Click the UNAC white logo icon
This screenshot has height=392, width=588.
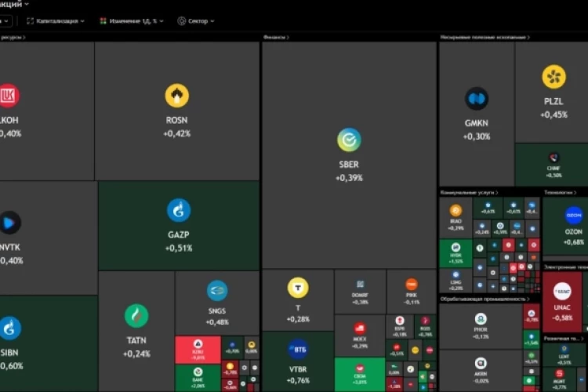[x=562, y=291]
